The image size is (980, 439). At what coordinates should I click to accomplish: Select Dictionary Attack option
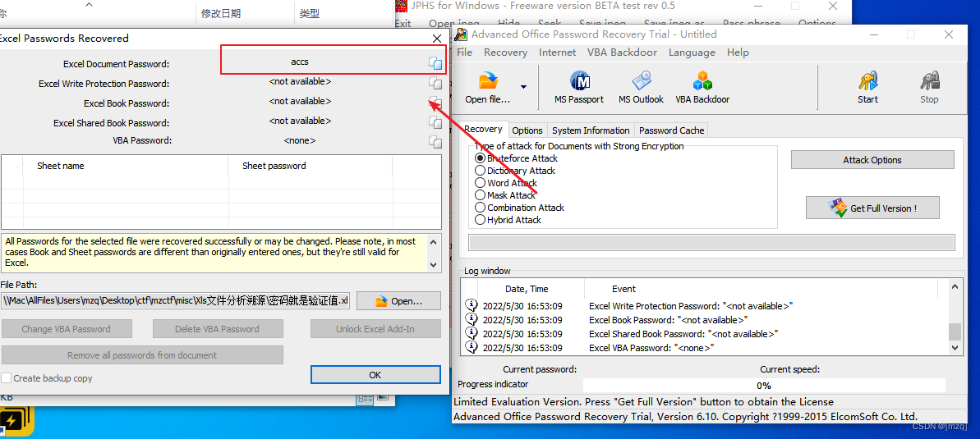point(480,171)
